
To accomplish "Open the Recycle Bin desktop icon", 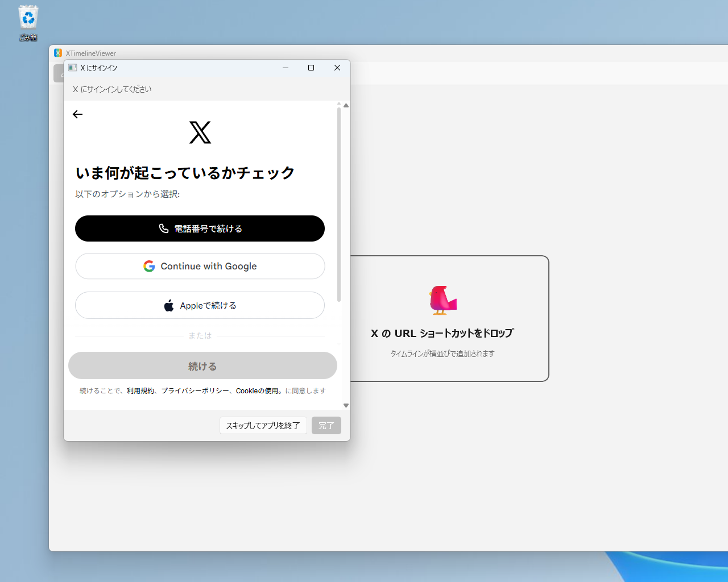I will 28,23.
